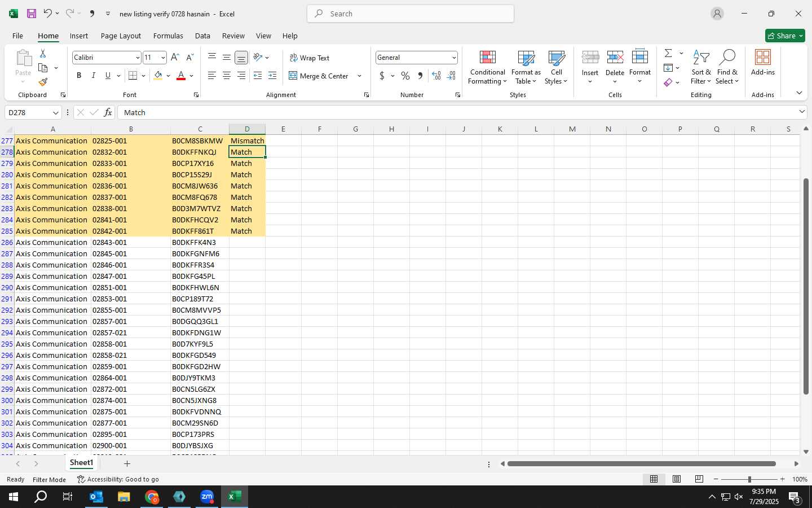812x508 pixels.
Task: Add a new sheet with the plus icon
Action: tap(127, 463)
